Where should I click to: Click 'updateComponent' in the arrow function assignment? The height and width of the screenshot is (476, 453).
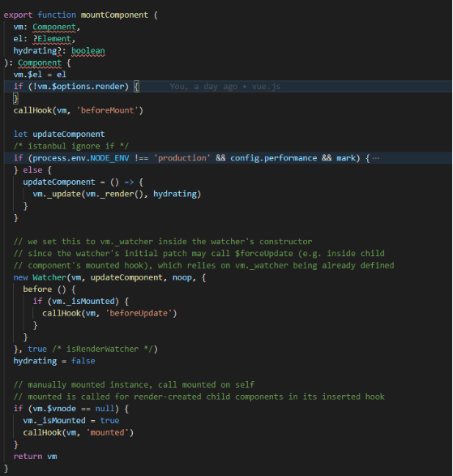coord(59,182)
